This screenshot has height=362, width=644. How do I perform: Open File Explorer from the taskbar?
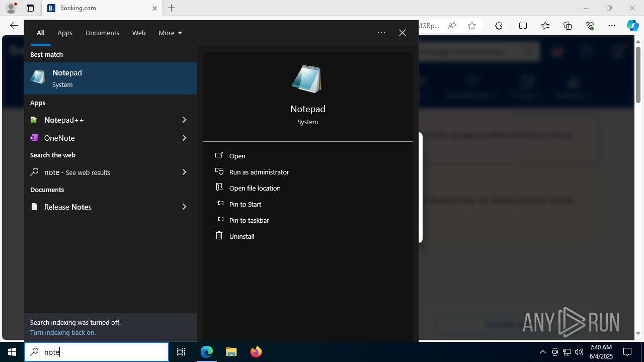(231, 352)
